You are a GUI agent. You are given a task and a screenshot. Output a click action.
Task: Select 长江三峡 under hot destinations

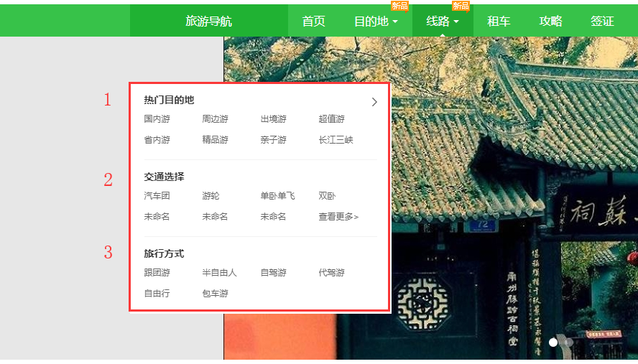point(336,140)
